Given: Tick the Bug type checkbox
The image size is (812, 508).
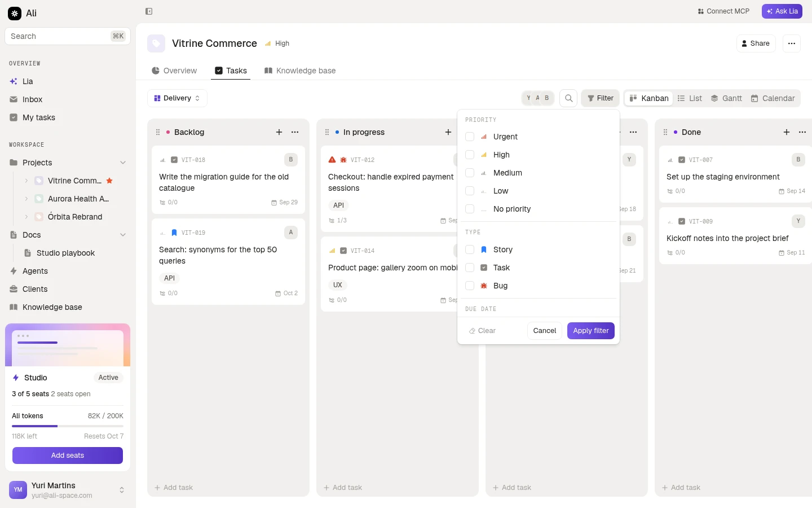Looking at the screenshot, I should (470, 286).
